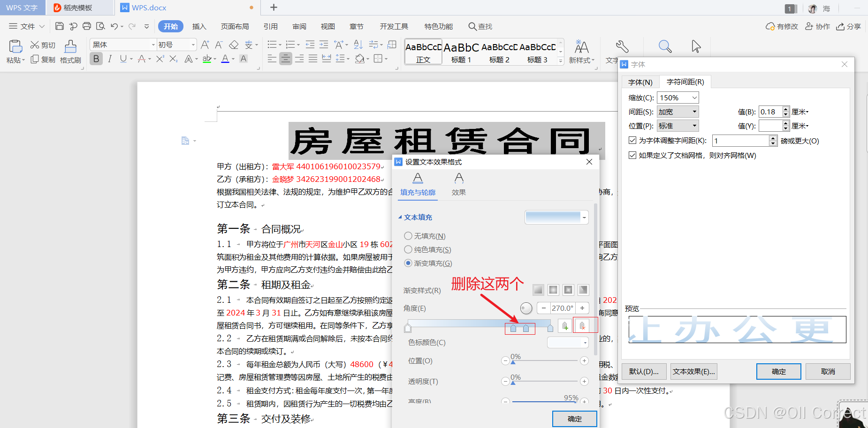Click the 值(B) 0.18 input field
This screenshot has width=868, height=428.
[x=770, y=112]
